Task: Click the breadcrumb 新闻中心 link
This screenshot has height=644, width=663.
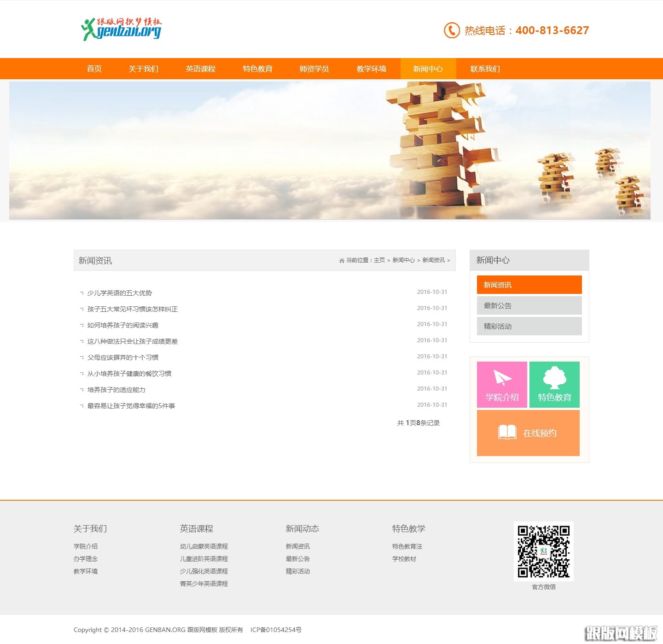Action: point(403,260)
